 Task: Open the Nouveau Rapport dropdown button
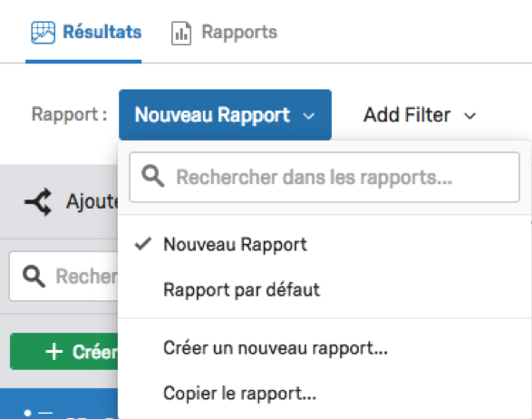[226, 115]
